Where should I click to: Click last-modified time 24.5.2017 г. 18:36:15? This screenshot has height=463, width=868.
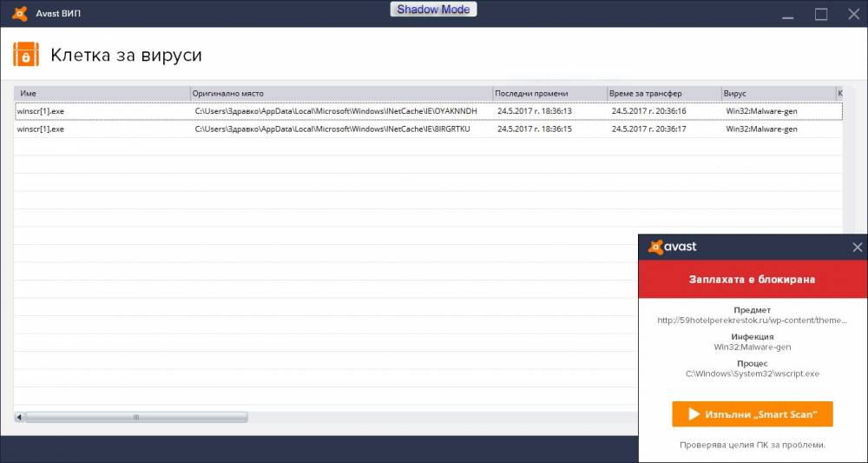point(535,129)
